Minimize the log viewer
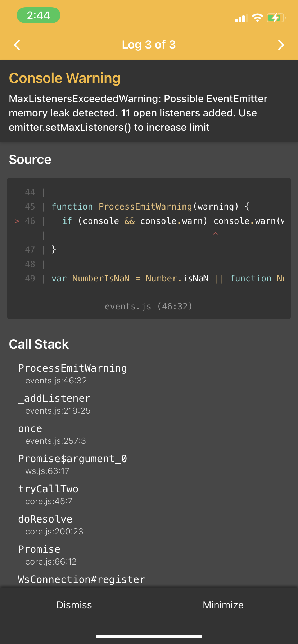298x644 pixels. 223,605
